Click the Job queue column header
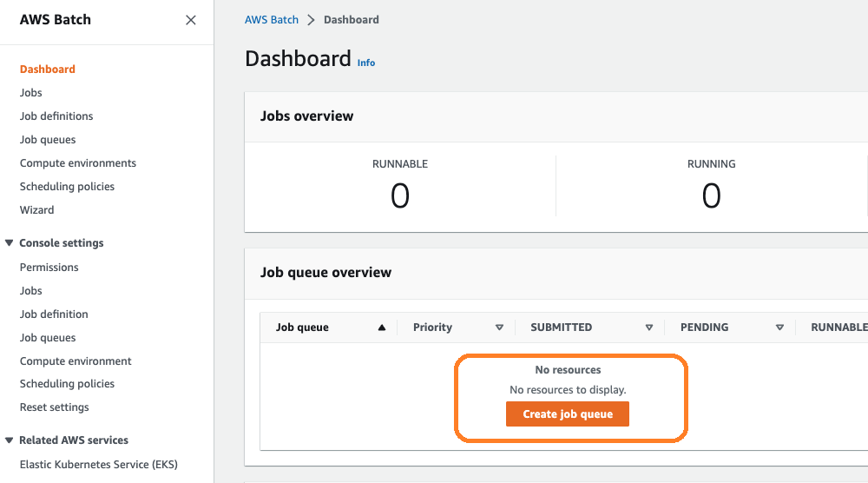 tap(302, 328)
